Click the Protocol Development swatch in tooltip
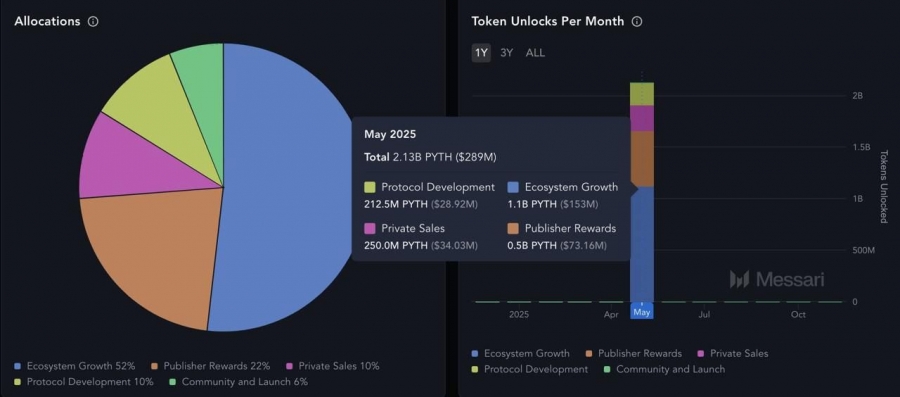This screenshot has width=900, height=397. 370,187
